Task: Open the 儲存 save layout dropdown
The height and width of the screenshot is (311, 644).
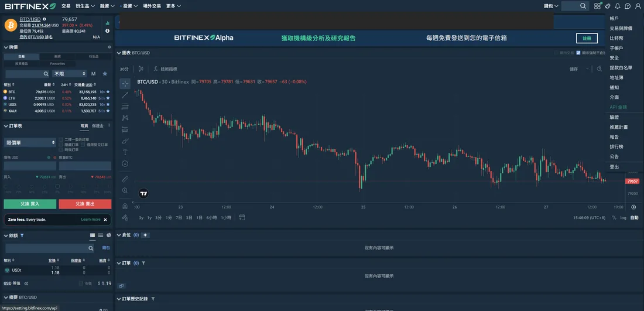Action: [x=580, y=69]
